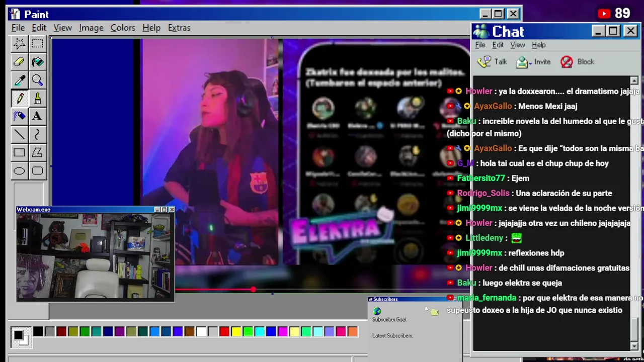Click the Chat scrollbar down arrow
The height and width of the screenshot is (362, 644).
[634, 346]
